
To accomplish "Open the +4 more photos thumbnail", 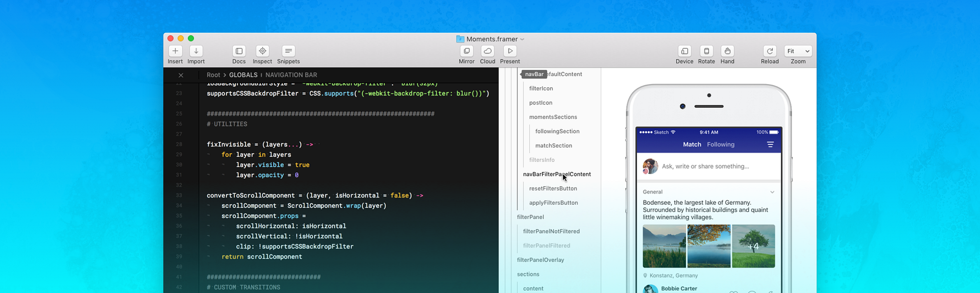I will pyautogui.click(x=754, y=246).
